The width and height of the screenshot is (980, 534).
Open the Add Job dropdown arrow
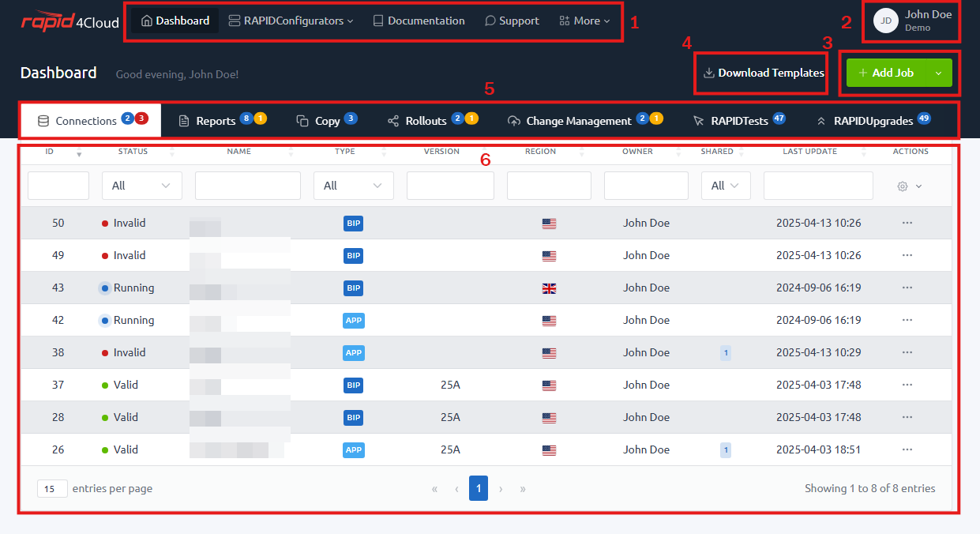point(938,73)
